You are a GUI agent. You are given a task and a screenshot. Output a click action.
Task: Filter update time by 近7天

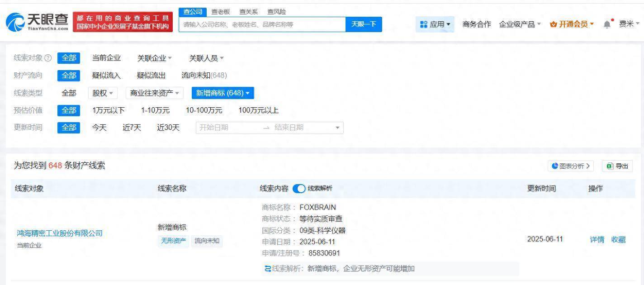click(132, 128)
